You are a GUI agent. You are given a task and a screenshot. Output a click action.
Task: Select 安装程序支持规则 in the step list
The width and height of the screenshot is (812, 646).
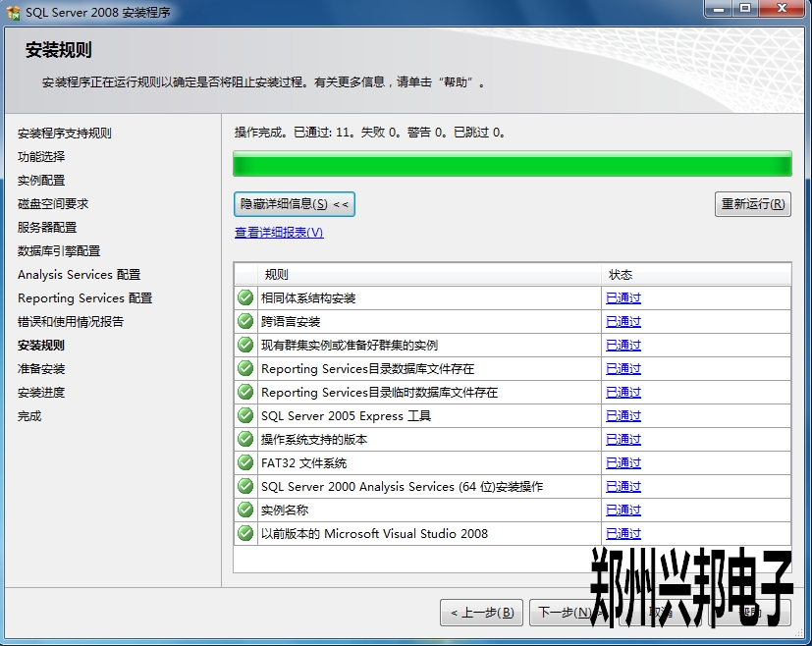pyautogui.click(x=64, y=134)
